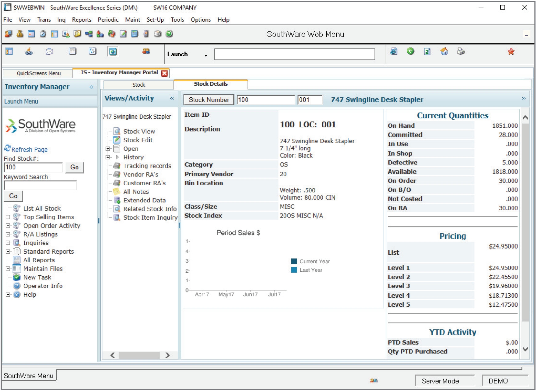
Task: Click the Help question mark toolbar icon
Action: (x=168, y=34)
